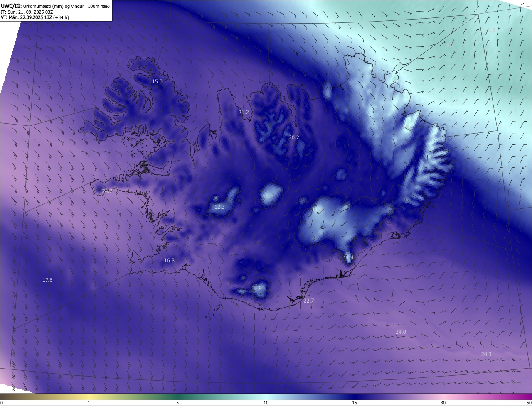
Task: Click the '15' tick on the colour scale
Action: (x=355, y=403)
